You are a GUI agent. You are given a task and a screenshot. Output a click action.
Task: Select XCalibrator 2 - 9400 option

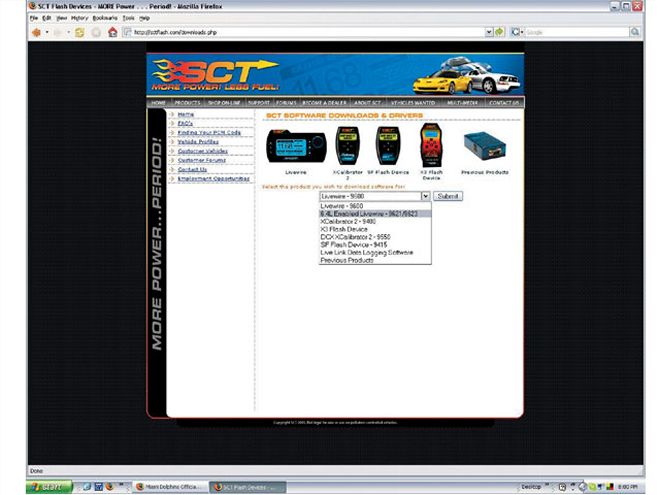pos(375,221)
